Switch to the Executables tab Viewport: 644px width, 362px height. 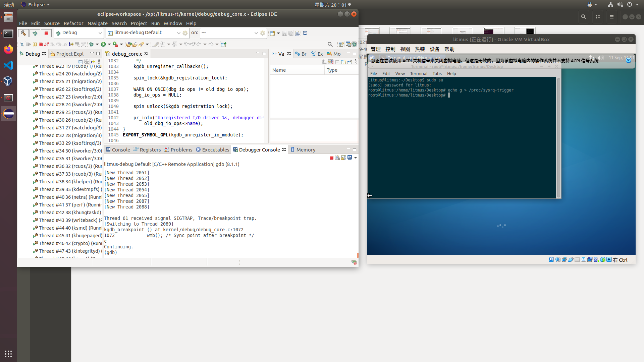(x=213, y=150)
